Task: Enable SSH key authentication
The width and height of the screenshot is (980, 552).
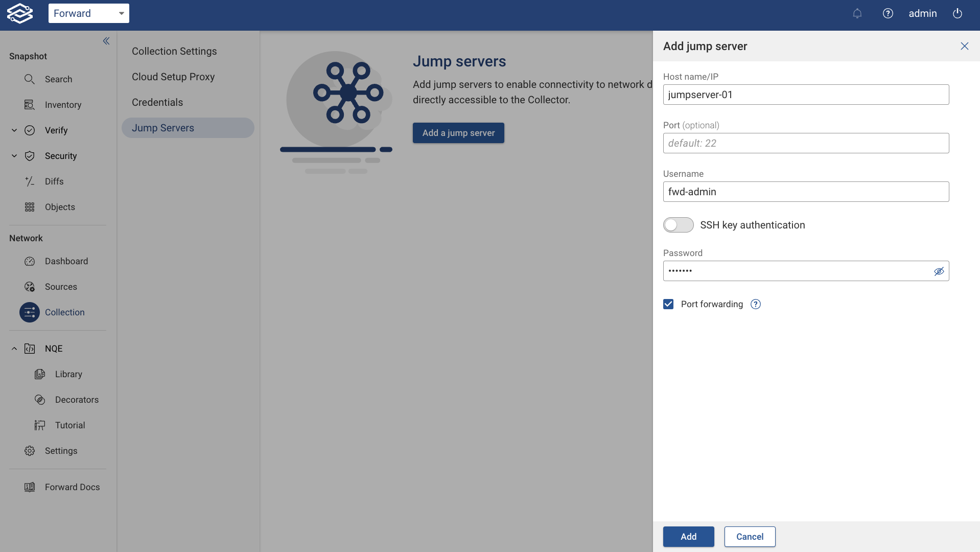Action: click(678, 225)
